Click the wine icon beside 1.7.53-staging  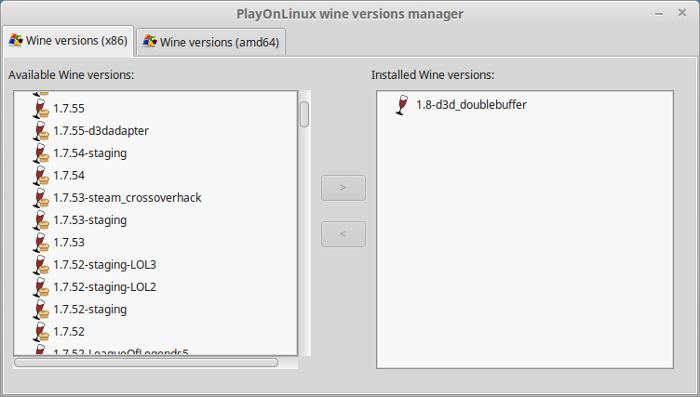(41, 220)
